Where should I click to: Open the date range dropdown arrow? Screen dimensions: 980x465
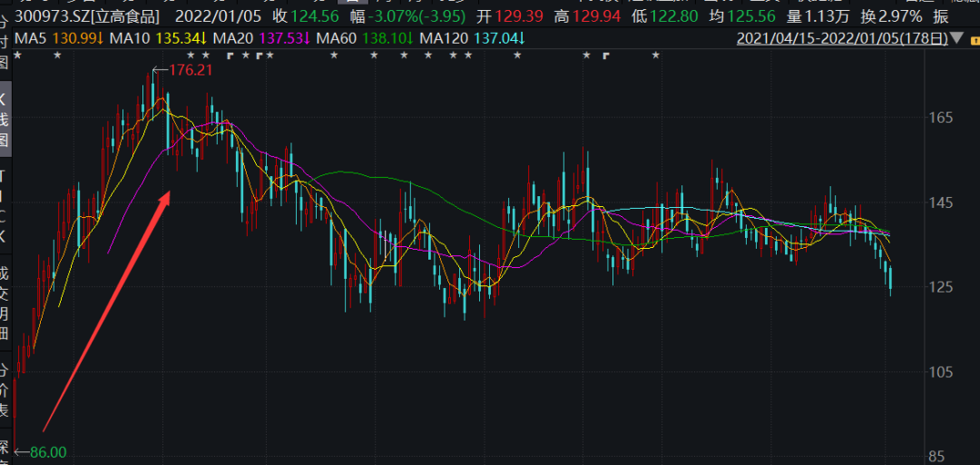[957, 39]
